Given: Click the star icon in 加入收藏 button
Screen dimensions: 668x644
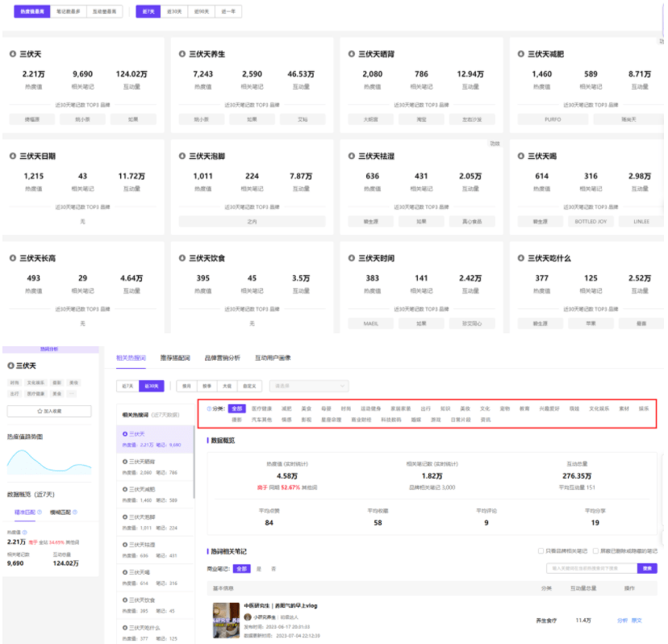Looking at the screenshot, I should coord(40,411).
